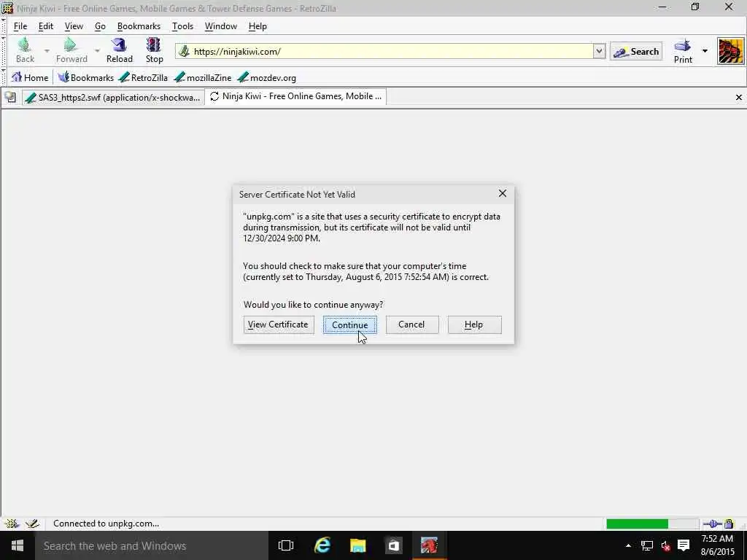Viewport: 747px width, 560px height.
Task: Click the new tab icon left of tabs
Action: pos(10,97)
